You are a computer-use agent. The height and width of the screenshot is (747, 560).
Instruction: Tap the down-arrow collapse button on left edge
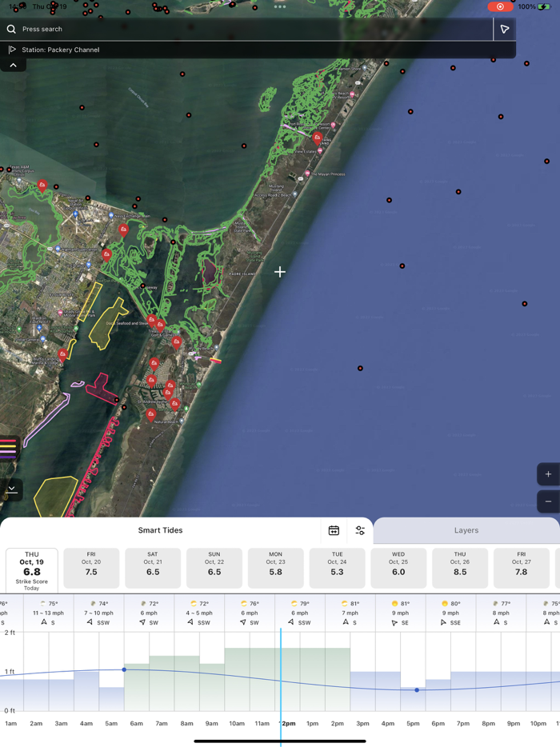[11, 489]
